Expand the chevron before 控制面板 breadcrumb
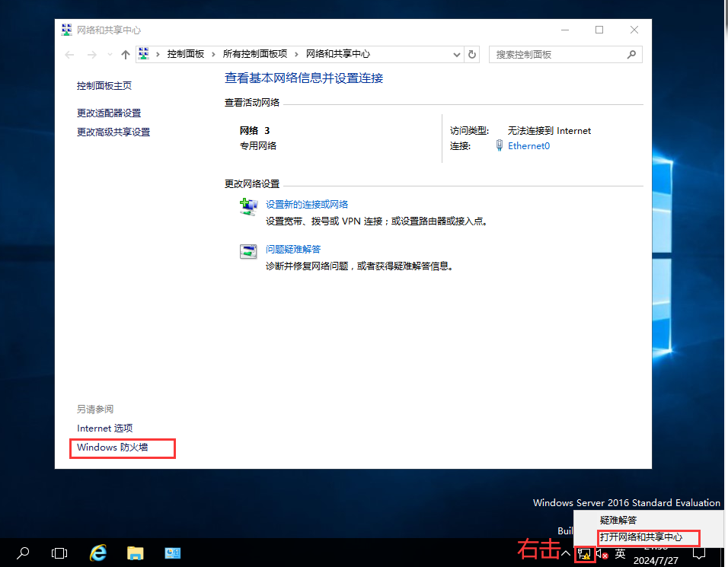The width and height of the screenshot is (728, 567). pos(158,54)
